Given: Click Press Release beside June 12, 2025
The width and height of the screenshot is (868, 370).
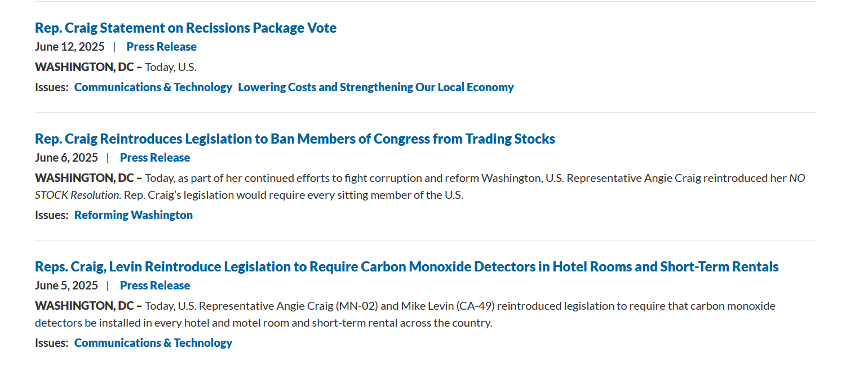Looking at the screenshot, I should (161, 47).
